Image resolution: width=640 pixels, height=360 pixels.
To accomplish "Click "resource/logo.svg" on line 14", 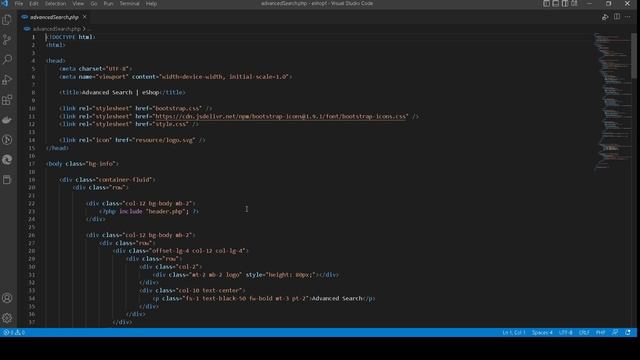I will click(x=165, y=140).
